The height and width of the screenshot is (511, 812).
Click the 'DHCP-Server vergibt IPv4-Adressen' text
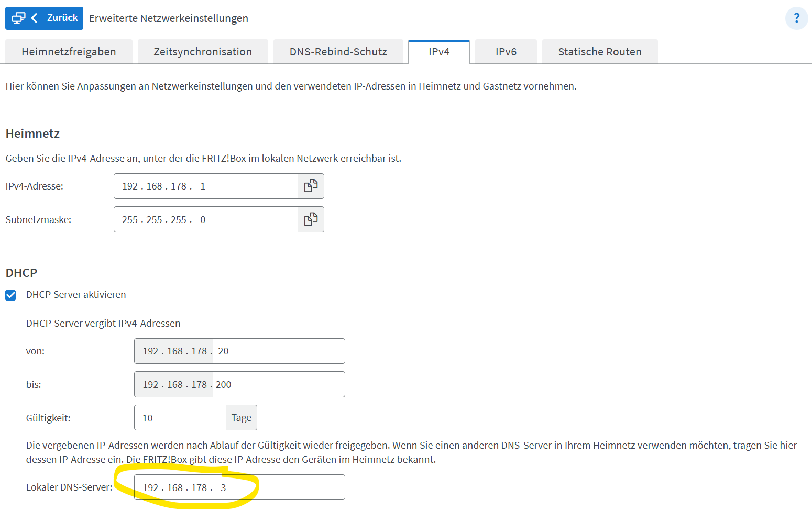point(103,323)
